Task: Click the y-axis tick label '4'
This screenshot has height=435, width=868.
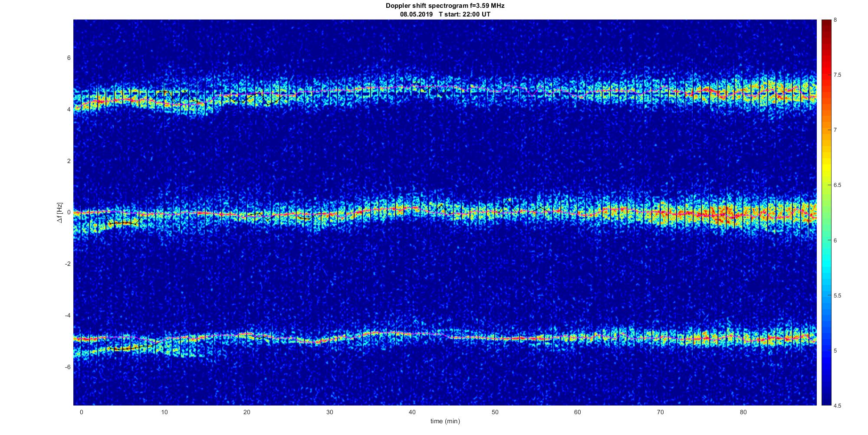Action: click(x=69, y=110)
